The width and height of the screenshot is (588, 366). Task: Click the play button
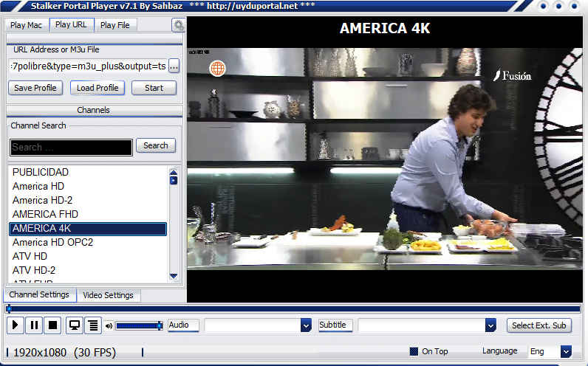point(15,325)
